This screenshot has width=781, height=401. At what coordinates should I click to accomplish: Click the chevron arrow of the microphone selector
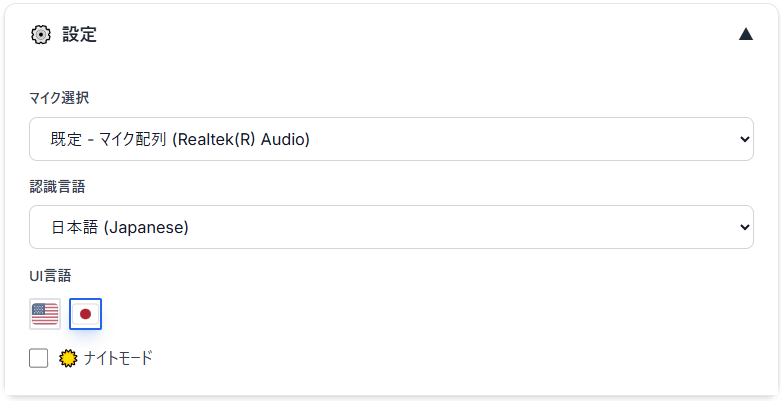pos(745,139)
